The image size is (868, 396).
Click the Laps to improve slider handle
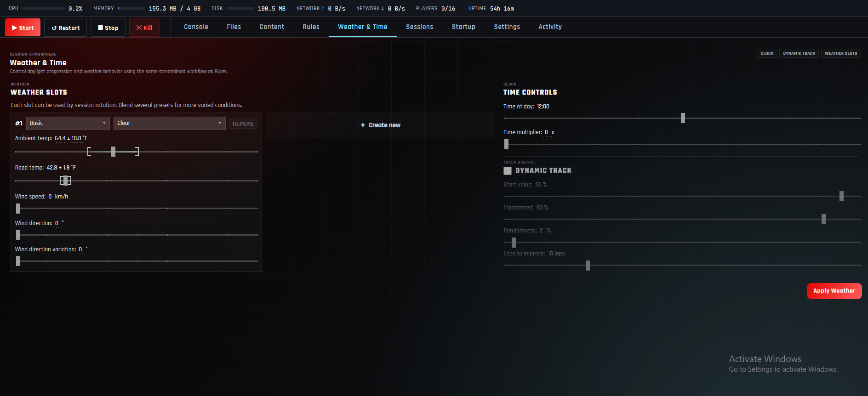coord(588,266)
